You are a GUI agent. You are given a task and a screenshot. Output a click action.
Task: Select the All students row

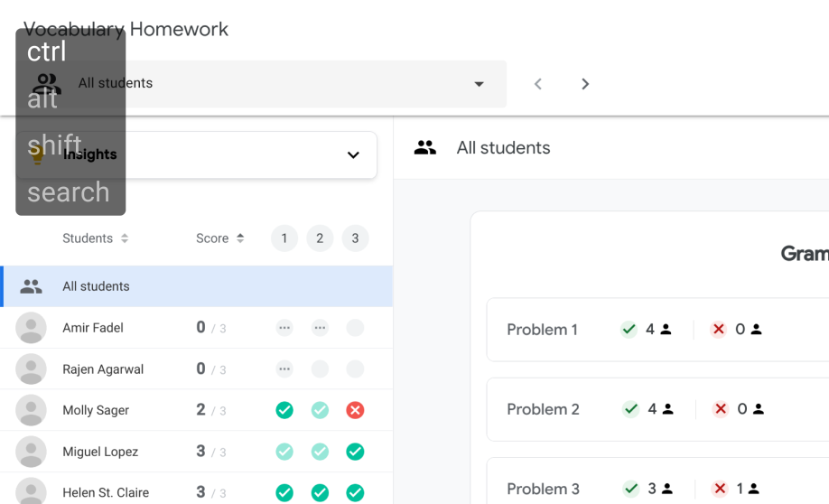point(197,286)
